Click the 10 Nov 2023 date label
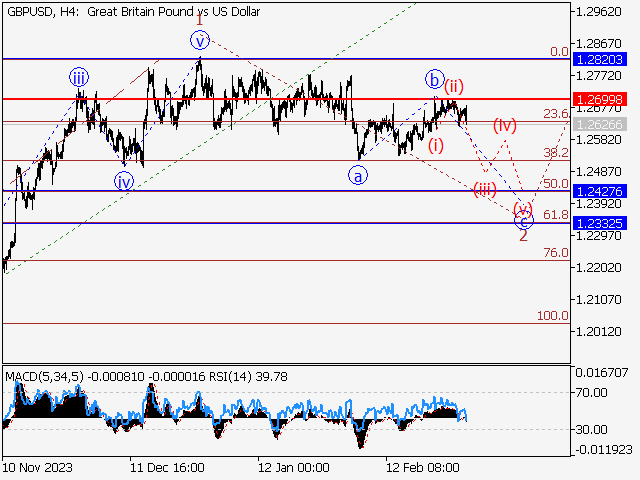Viewport: 640px width, 480px height. coord(38,467)
